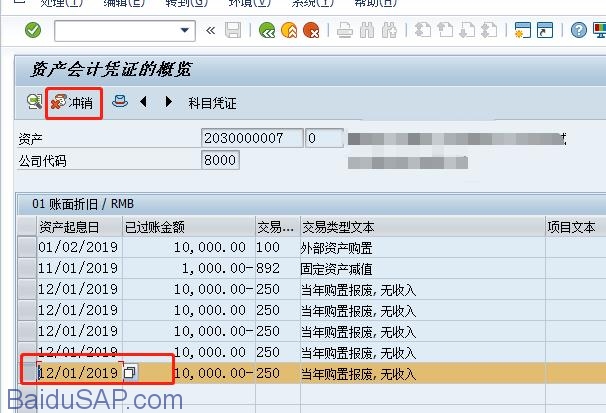Click the Print icon in toolbar

pyautogui.click(x=344, y=30)
